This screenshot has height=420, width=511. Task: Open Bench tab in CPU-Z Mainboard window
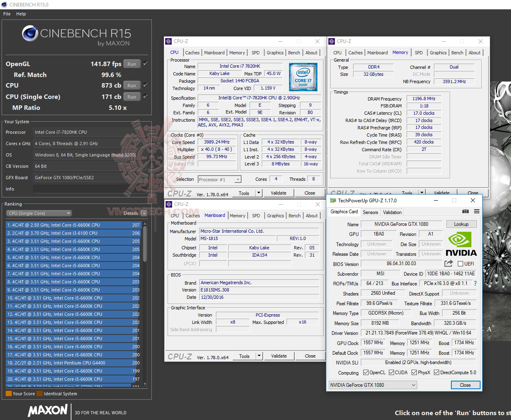click(295, 216)
